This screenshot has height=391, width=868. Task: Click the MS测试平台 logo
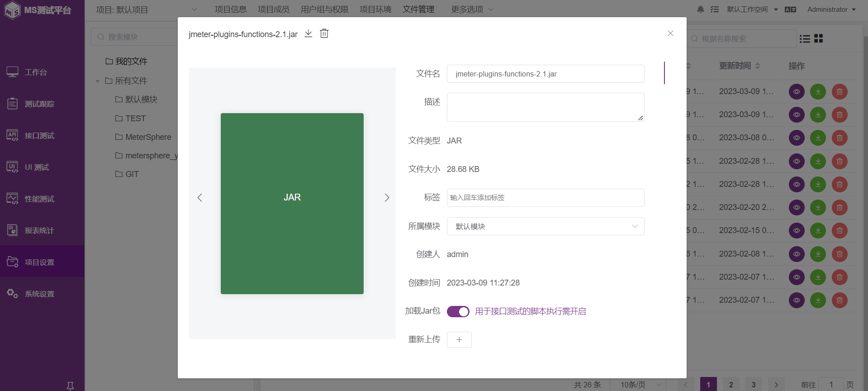click(38, 10)
